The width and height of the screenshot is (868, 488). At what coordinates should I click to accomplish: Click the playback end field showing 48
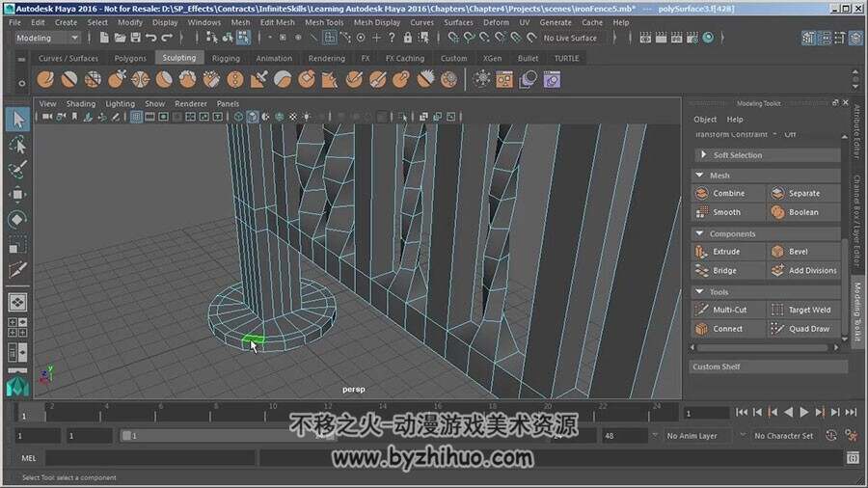624,436
